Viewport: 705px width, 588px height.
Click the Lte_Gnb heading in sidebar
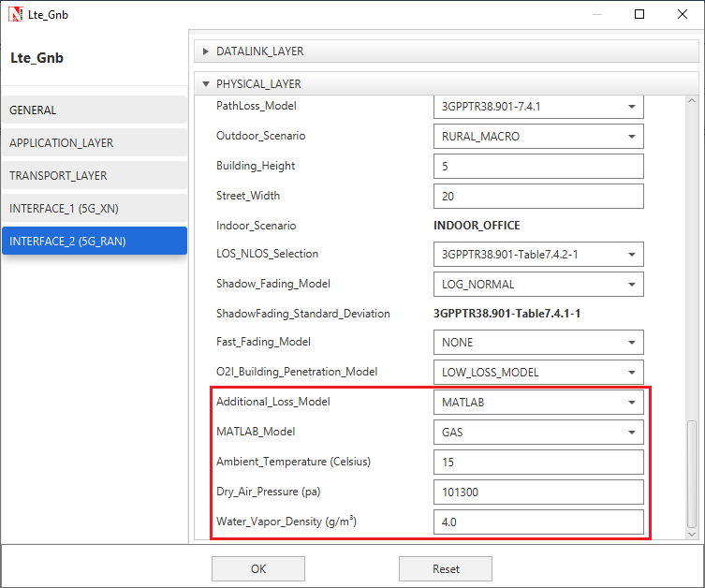click(37, 58)
